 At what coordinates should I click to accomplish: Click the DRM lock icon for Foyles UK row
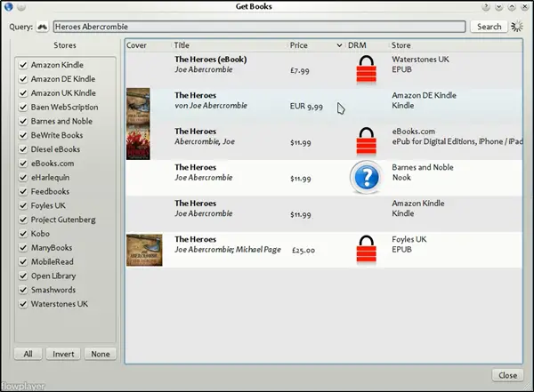[x=366, y=250]
